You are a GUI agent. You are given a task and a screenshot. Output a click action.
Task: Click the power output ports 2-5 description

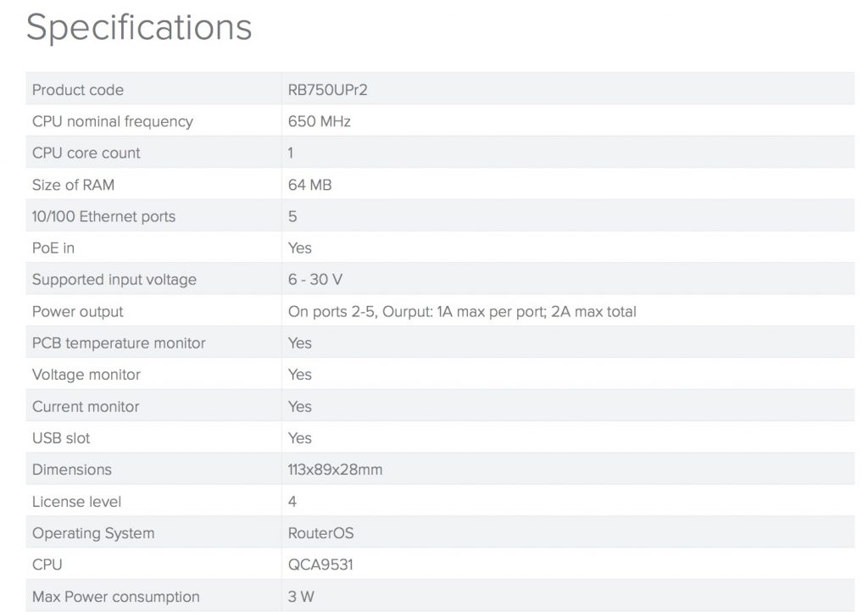pyautogui.click(x=462, y=312)
